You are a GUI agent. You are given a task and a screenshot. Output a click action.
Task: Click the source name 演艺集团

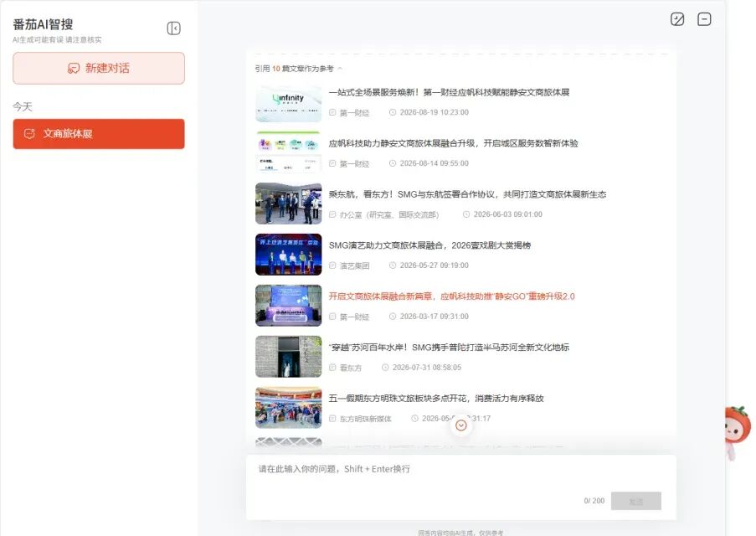click(354, 265)
